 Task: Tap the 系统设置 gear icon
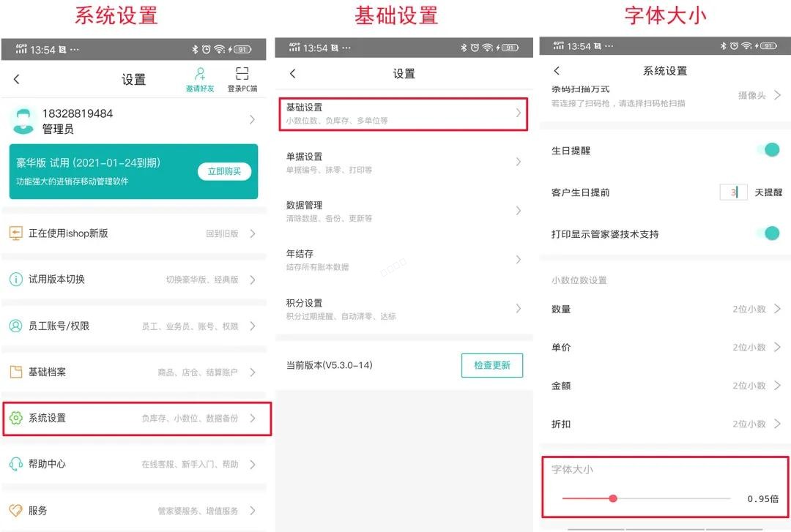point(15,418)
